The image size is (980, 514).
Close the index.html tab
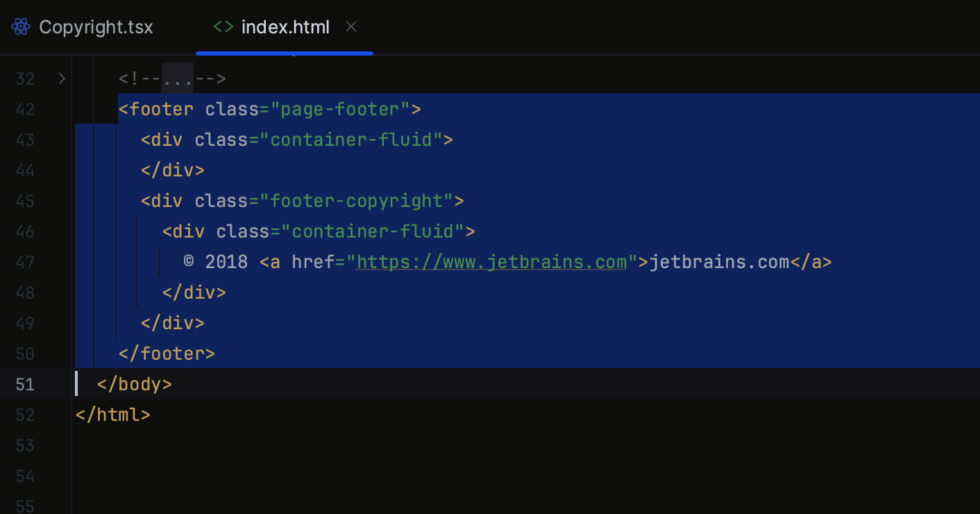pyautogui.click(x=351, y=26)
